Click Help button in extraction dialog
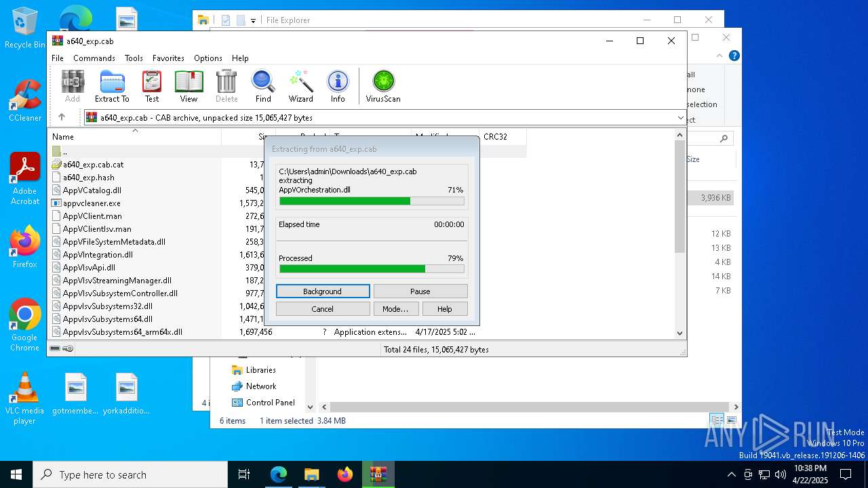Viewport: 868px width, 488px height. (445, 309)
